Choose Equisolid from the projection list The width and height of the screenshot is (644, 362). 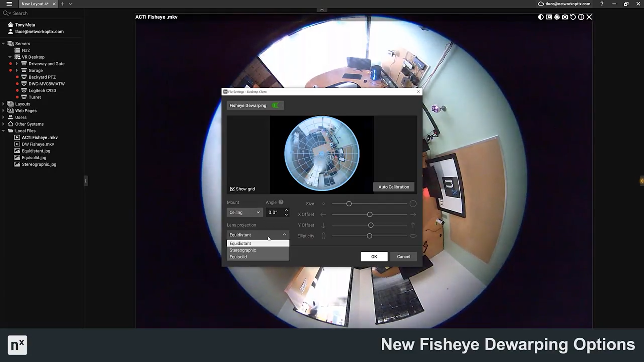click(x=238, y=257)
